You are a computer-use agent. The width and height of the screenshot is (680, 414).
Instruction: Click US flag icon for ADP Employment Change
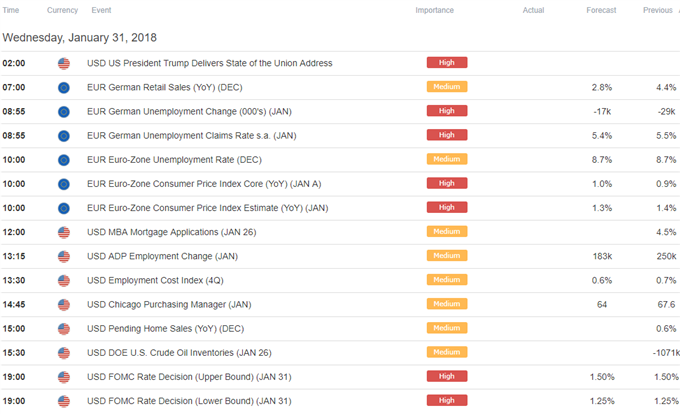click(64, 257)
